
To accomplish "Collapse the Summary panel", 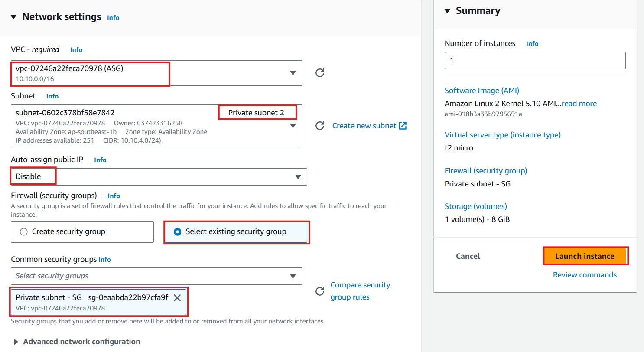I will (x=448, y=11).
